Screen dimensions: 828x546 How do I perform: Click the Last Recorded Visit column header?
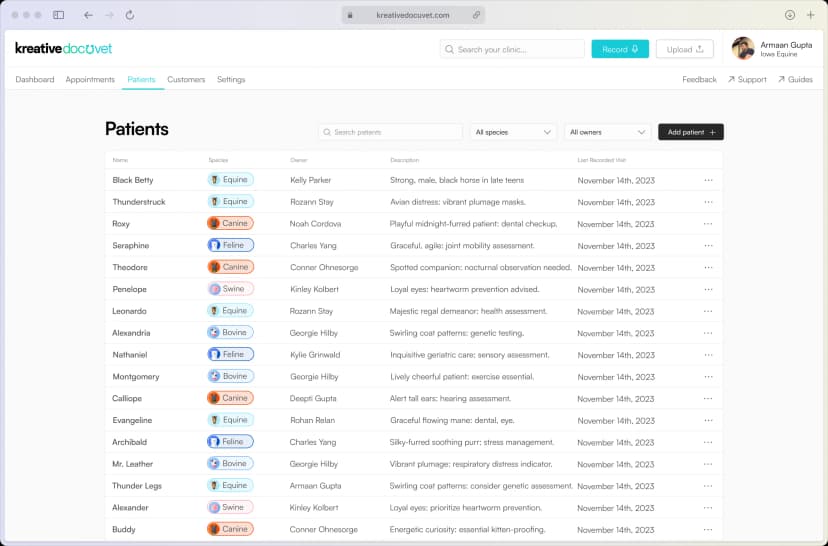(x=601, y=160)
